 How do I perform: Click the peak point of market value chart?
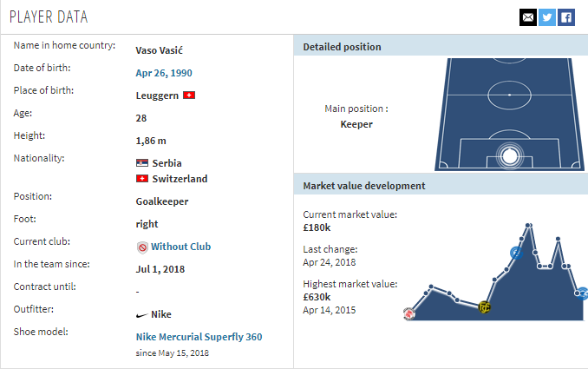(x=527, y=227)
